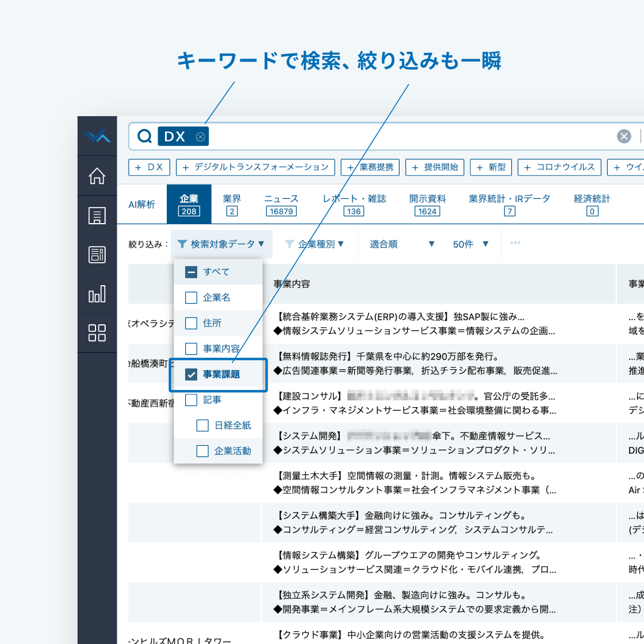This screenshot has height=644, width=644.
Task: Click the 無料情報誌発行 row text
Action: point(415,363)
